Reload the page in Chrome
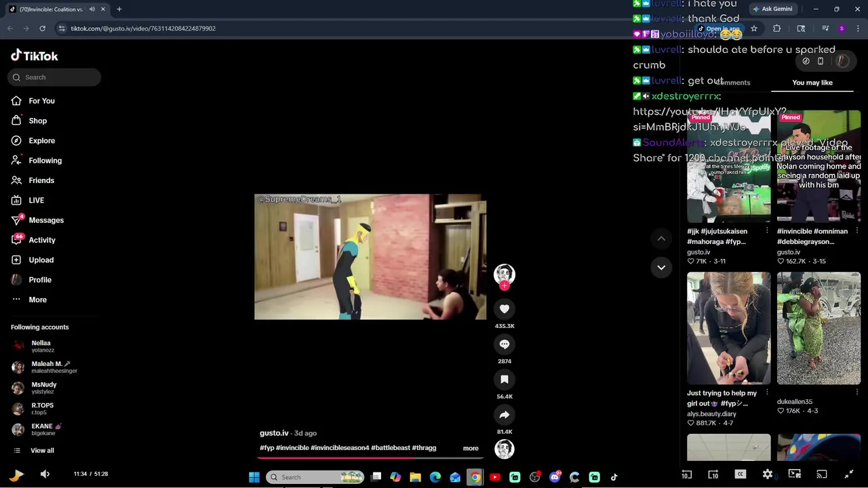 click(x=42, y=28)
